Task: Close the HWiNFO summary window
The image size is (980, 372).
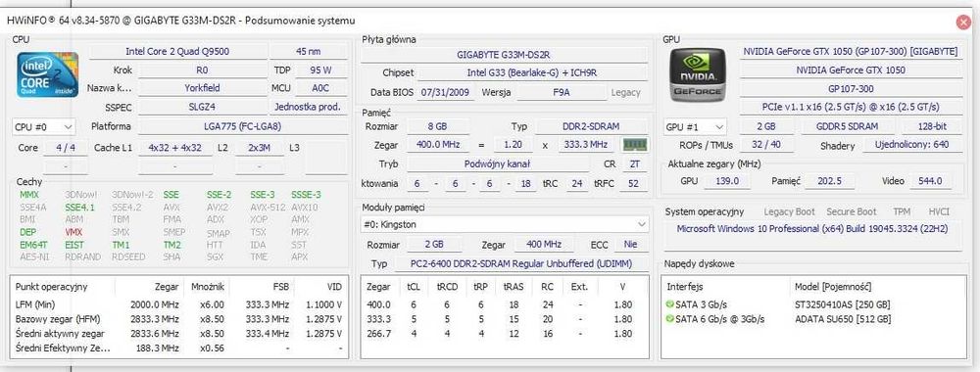Action: pos(963,22)
